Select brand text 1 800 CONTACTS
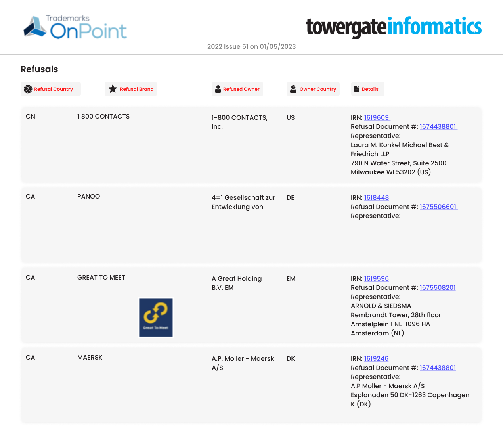 103,116
